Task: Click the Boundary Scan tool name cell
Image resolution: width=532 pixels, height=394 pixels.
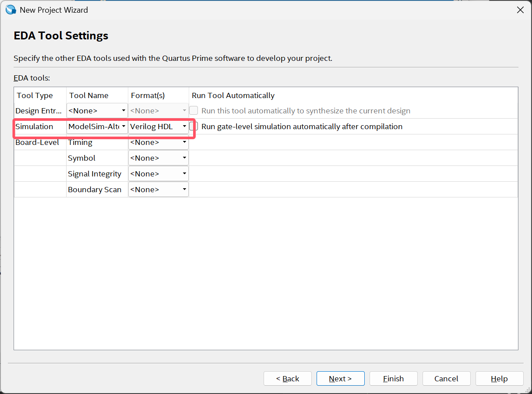Action: pos(97,190)
